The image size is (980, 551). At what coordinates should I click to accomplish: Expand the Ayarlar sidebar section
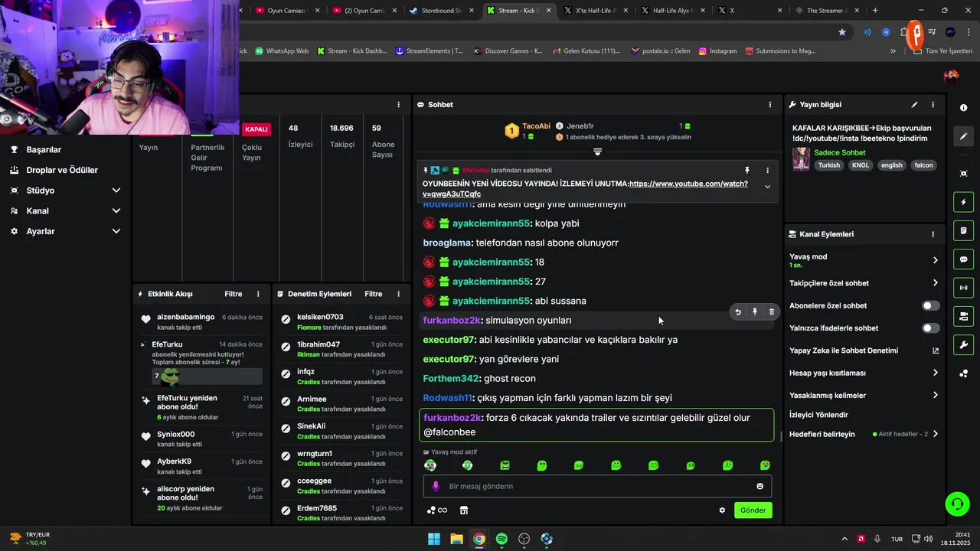click(x=116, y=231)
